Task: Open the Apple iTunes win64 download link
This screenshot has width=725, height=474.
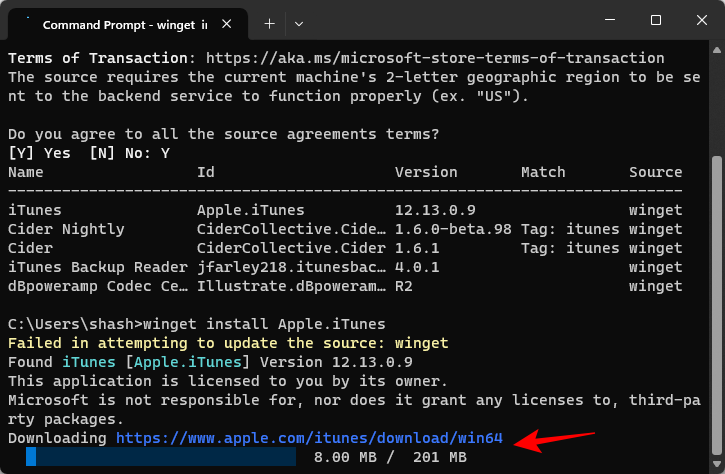Action: point(309,439)
